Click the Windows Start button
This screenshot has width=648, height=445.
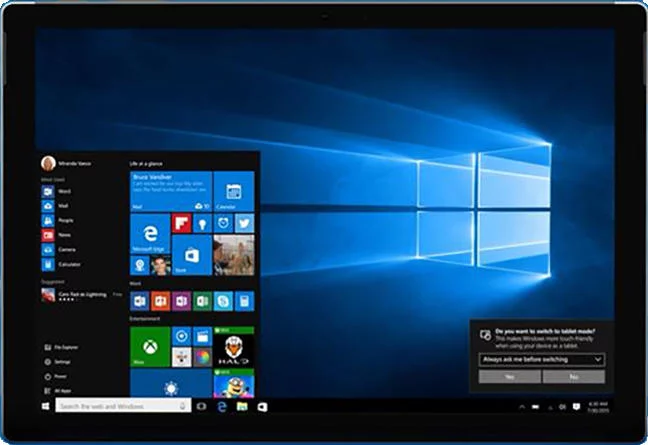pyautogui.click(x=46, y=406)
